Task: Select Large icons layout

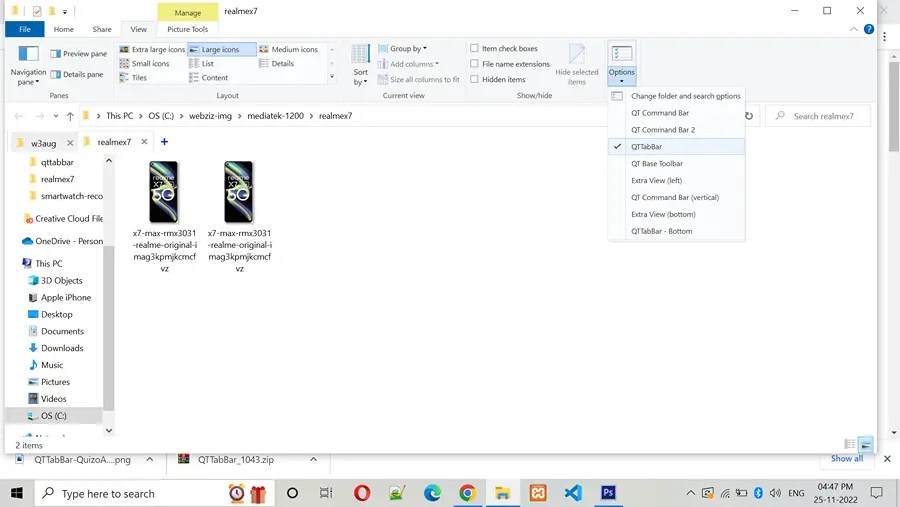Action: click(222, 49)
